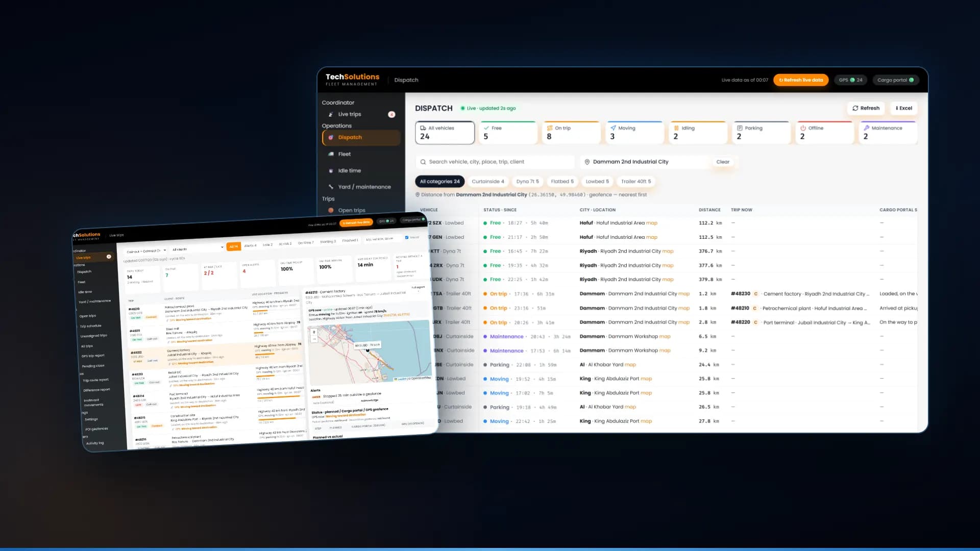Filter vehicles by On trip card
980x551 pixels.
pyautogui.click(x=571, y=132)
